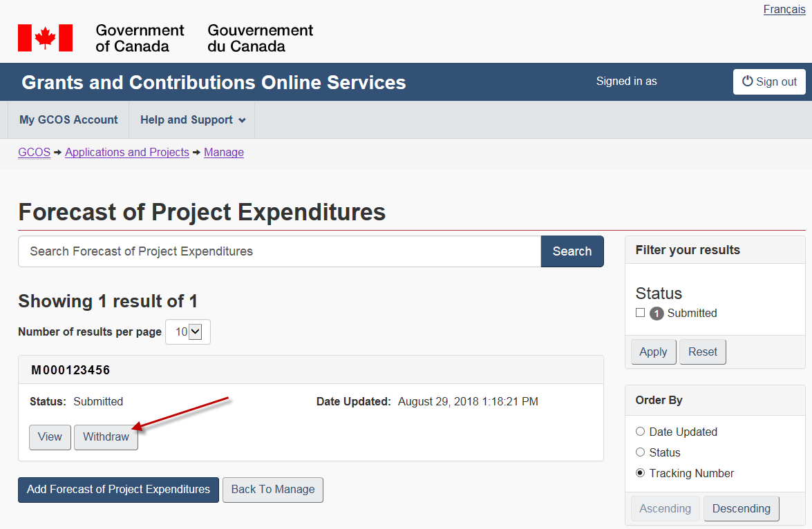Viewport: 812px width, 529px height.
Task: Select Status ordering radio button
Action: point(640,452)
